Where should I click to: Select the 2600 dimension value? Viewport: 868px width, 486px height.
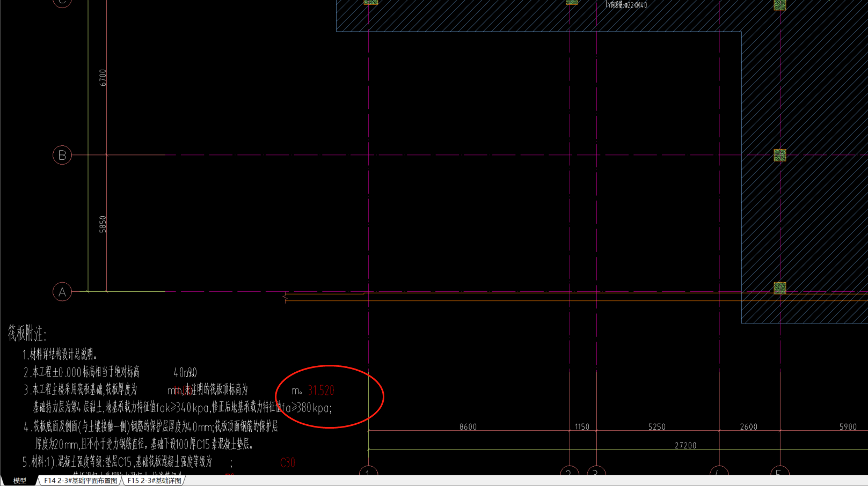tap(748, 427)
